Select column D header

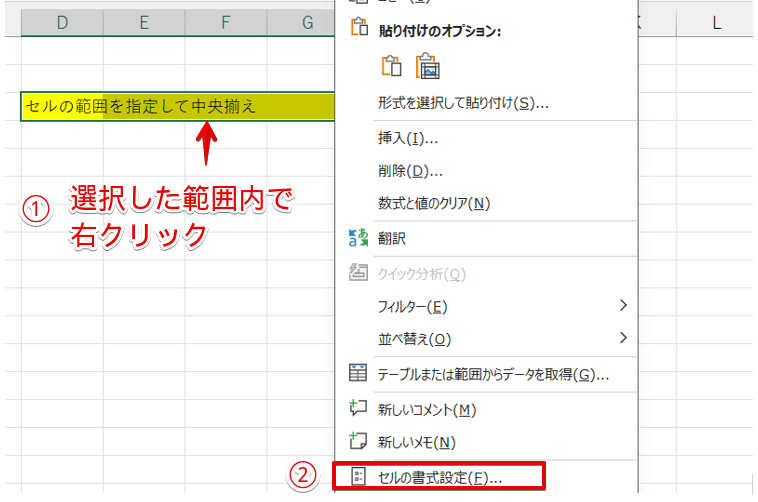tap(62, 23)
